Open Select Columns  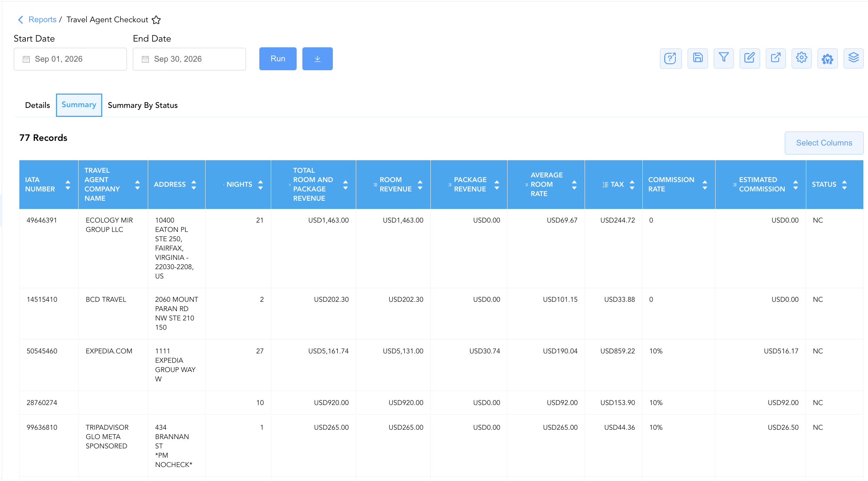point(824,143)
